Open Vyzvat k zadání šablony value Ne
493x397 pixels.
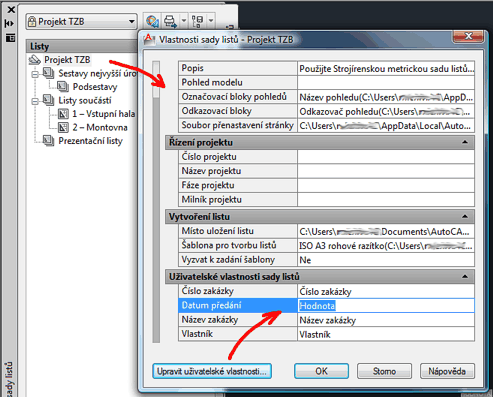point(386,260)
